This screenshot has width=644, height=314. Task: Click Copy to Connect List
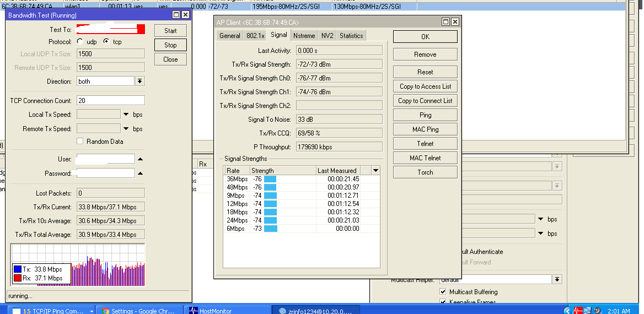pyautogui.click(x=425, y=101)
